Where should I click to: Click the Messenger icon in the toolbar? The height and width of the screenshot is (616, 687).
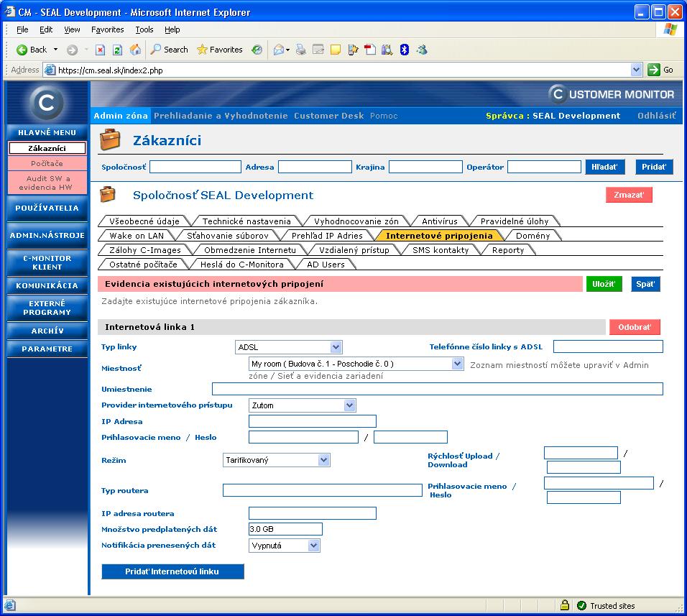click(x=422, y=50)
